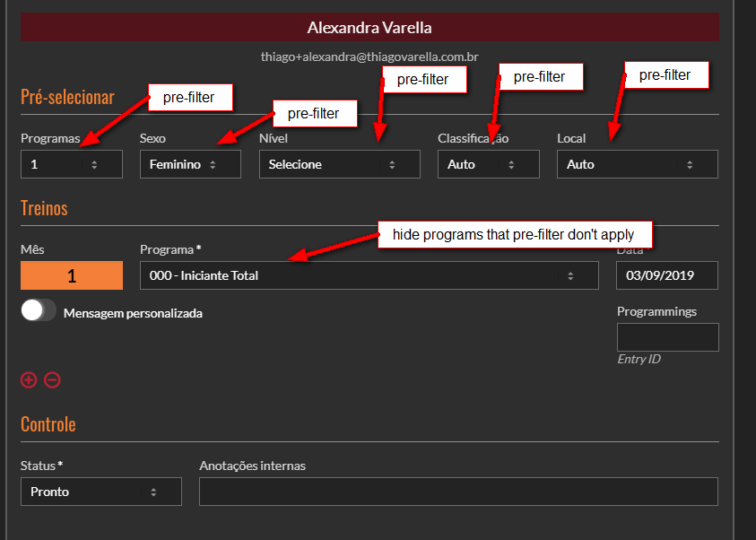756x540 pixels.
Task: Click the minus icon to remove a treino
Action: click(x=52, y=380)
